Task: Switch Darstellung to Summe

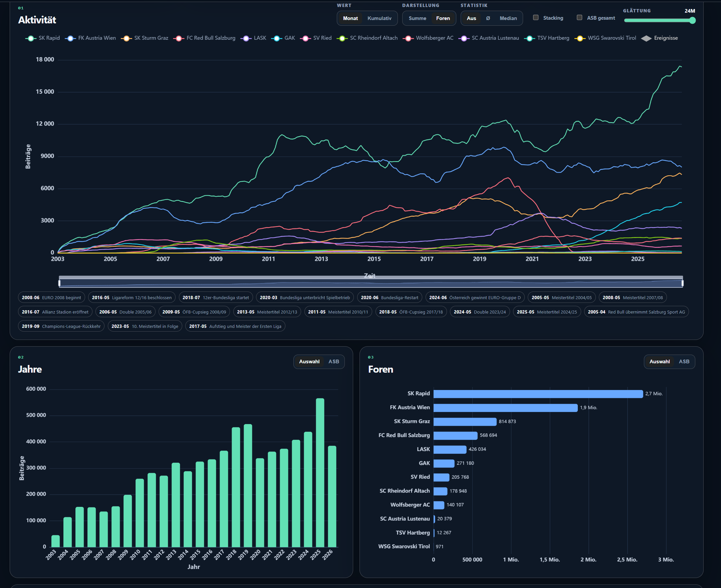Action: pos(417,18)
